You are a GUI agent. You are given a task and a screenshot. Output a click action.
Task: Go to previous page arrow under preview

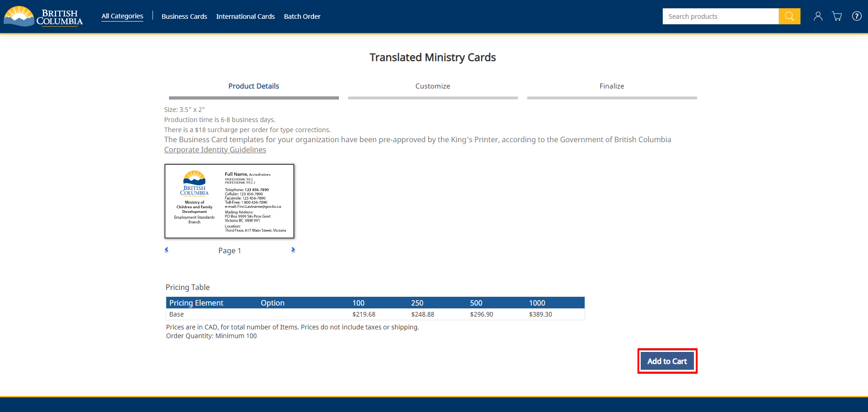[167, 250]
